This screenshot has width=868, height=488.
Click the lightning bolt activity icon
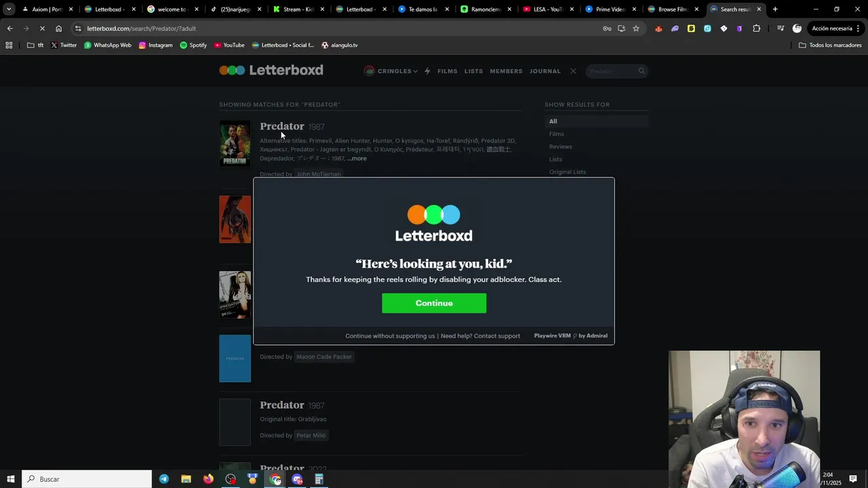[x=427, y=71]
